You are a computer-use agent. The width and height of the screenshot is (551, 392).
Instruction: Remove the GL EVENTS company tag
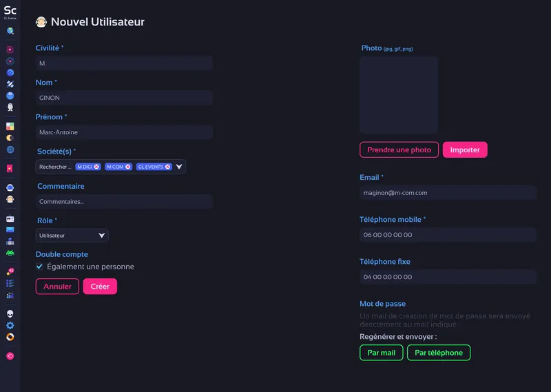(167, 167)
